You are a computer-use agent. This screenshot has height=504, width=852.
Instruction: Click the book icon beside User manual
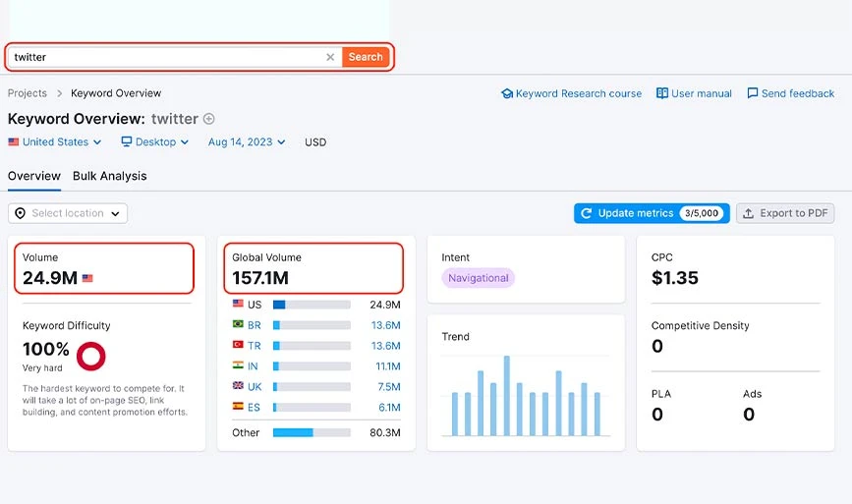662,93
